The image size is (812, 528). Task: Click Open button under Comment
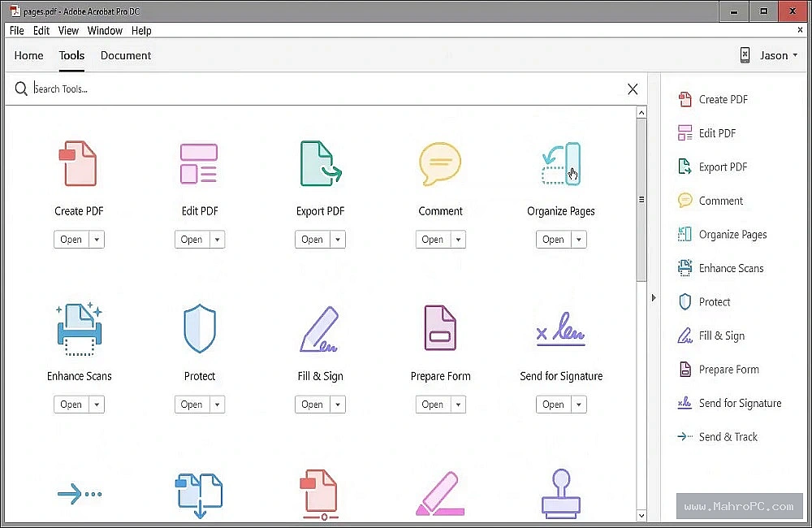(x=433, y=240)
